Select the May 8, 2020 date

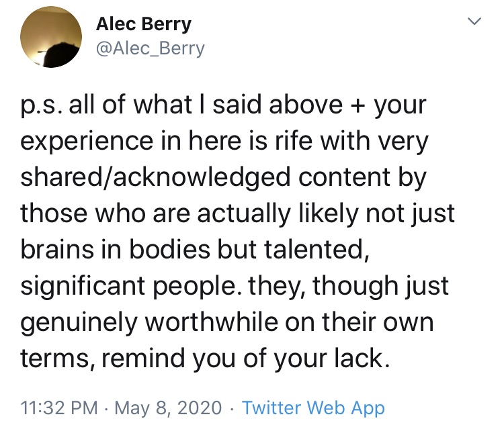(x=168, y=408)
